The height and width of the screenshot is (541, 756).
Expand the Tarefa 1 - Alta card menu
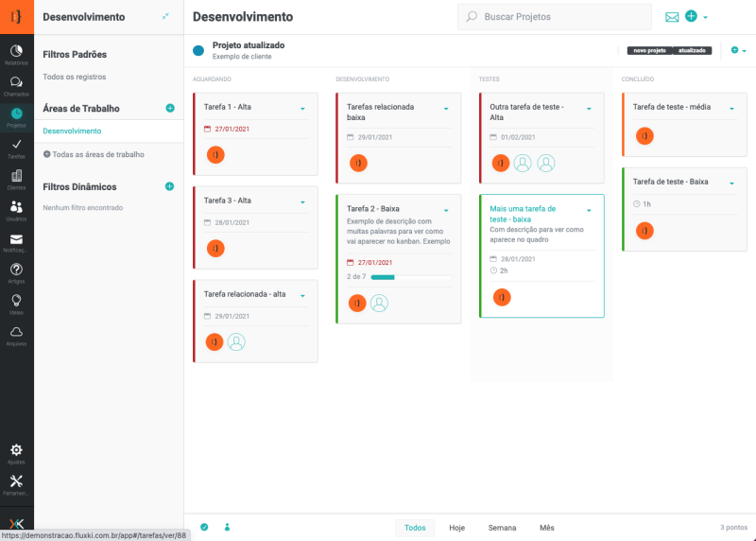click(302, 109)
